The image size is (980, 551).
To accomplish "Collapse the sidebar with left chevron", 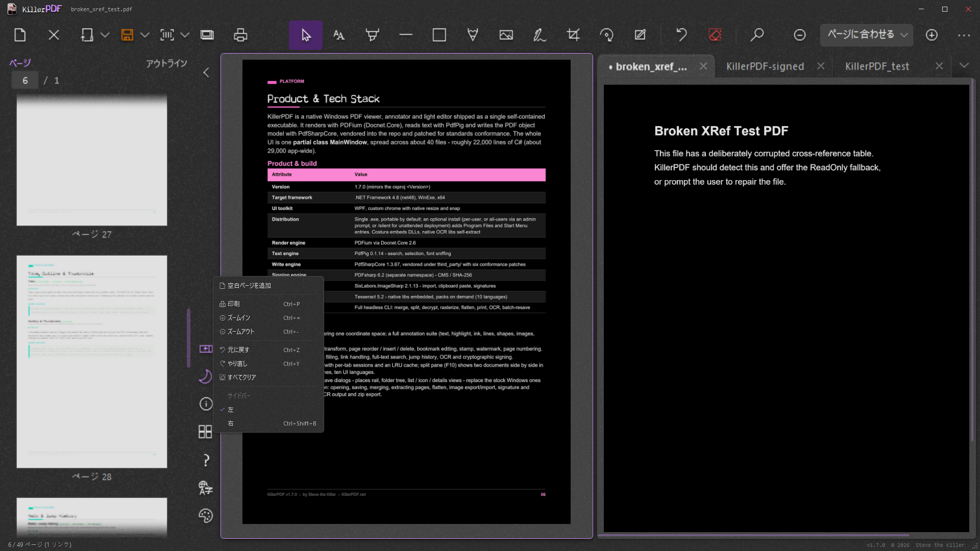I will point(206,72).
